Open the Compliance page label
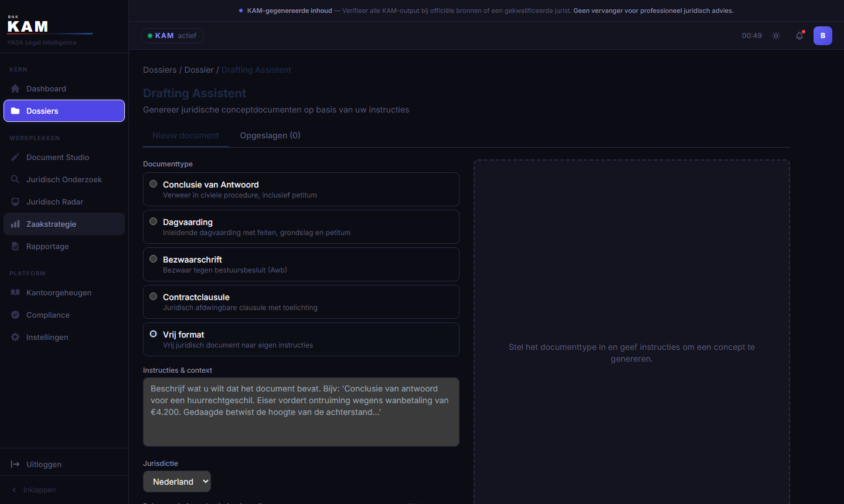This screenshot has height=504, width=844. pos(48,315)
